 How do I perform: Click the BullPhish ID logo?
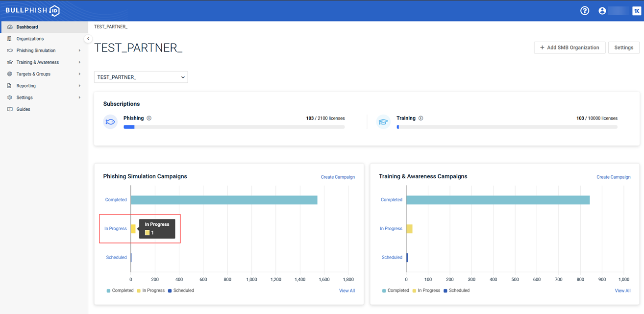[x=32, y=10]
